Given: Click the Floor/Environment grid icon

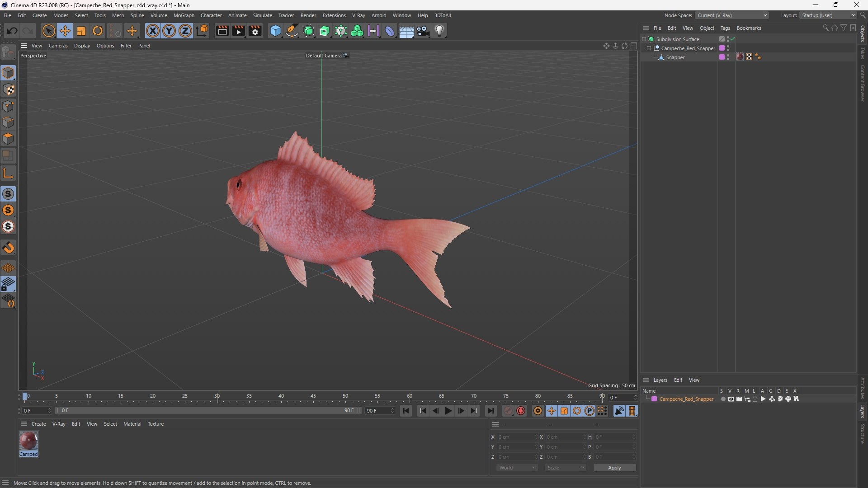Looking at the screenshot, I should point(406,31).
